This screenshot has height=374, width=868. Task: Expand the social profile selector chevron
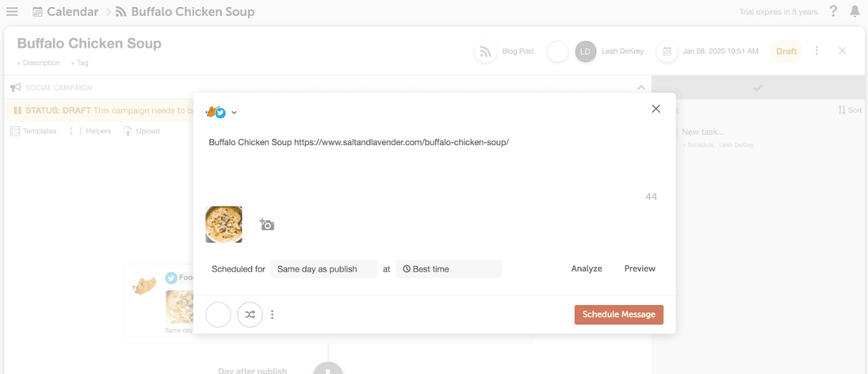click(x=234, y=113)
